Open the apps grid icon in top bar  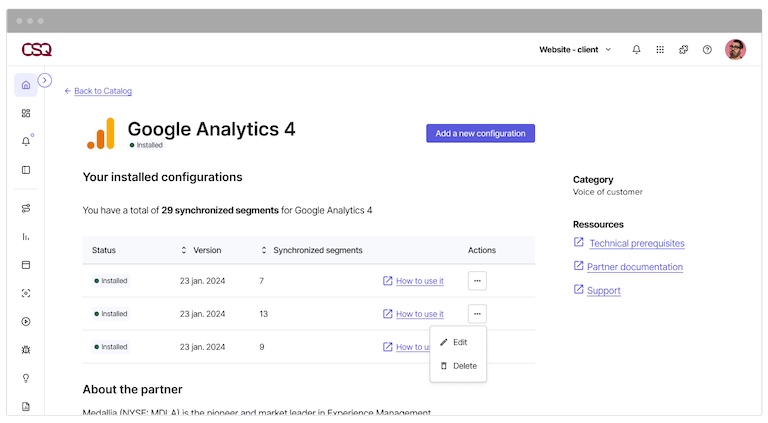[660, 49]
